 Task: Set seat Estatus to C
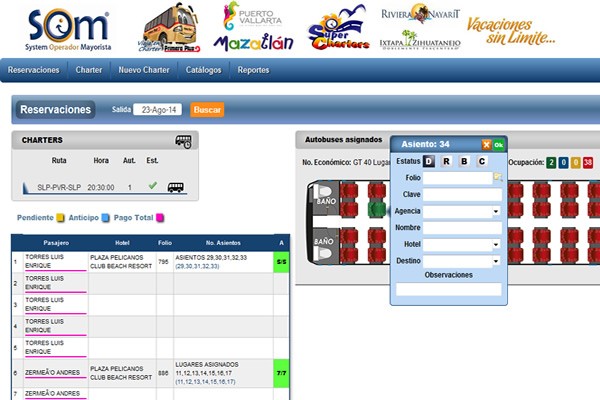pos(481,161)
